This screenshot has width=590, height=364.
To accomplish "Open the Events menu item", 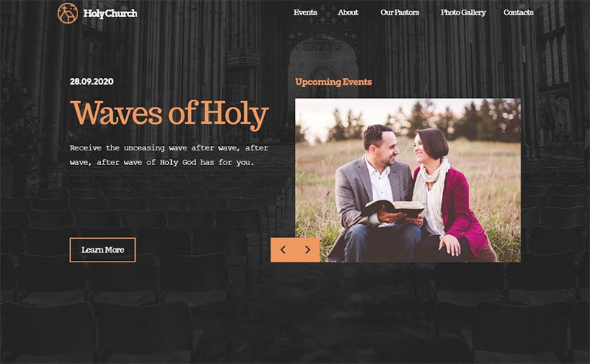I will click(x=305, y=13).
